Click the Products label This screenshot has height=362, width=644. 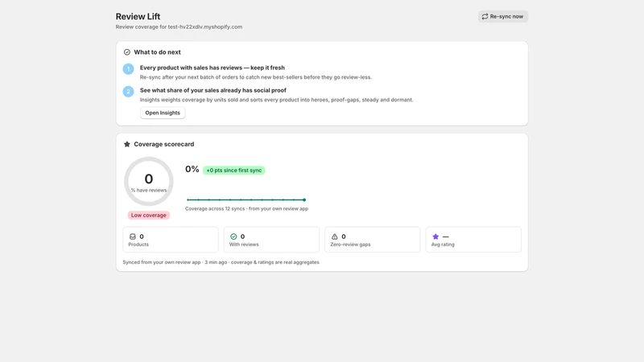point(138,245)
